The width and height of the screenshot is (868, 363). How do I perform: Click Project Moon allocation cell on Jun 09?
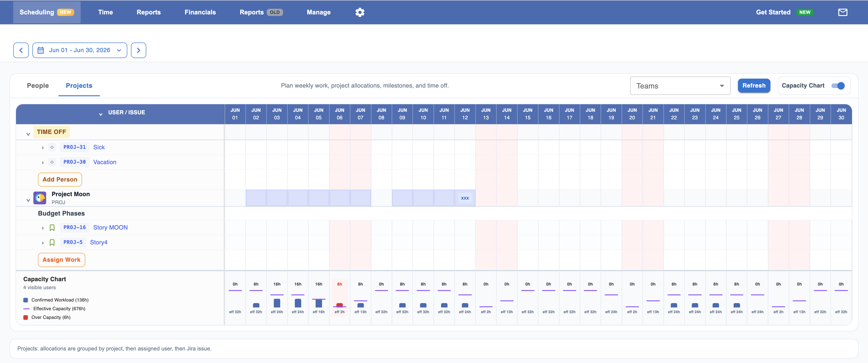402,198
